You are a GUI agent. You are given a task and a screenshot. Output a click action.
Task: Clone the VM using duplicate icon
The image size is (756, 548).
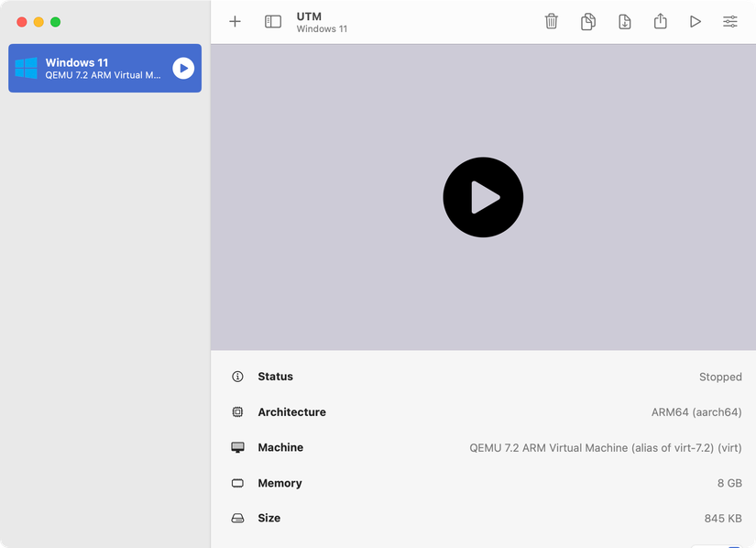[588, 21]
